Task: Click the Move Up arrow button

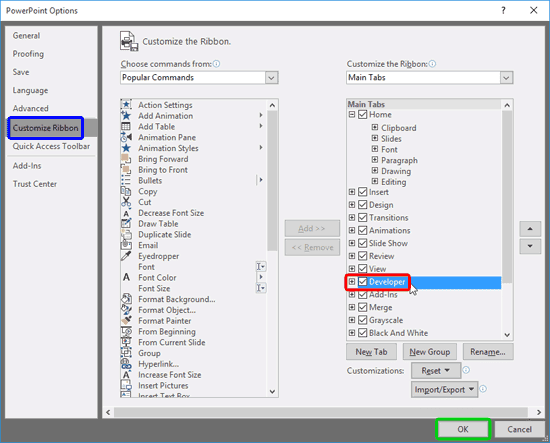Action: click(530, 229)
